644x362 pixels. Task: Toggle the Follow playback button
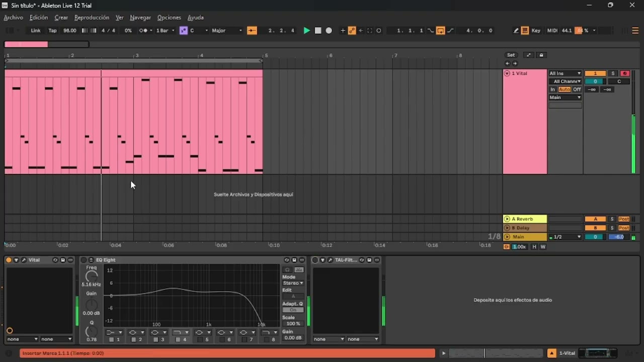point(252,31)
